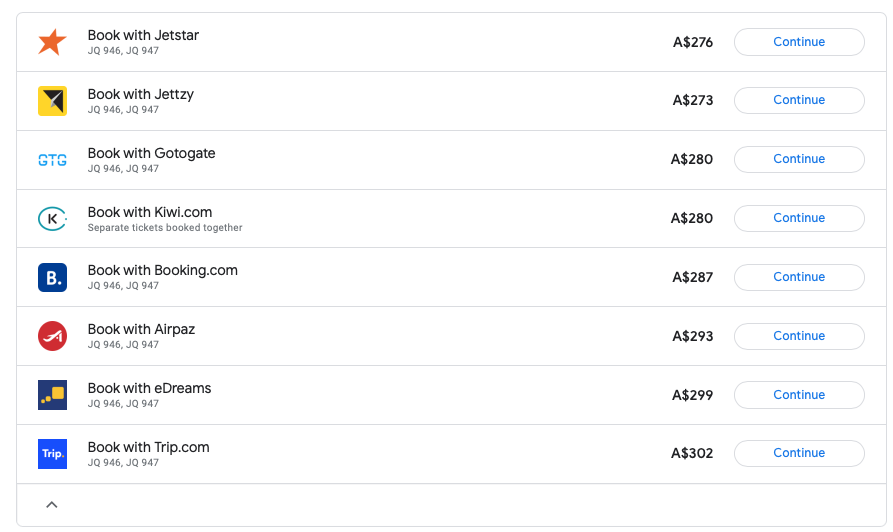Click the 'Book with Kiwi.com' text
893x532 pixels.
pos(150,212)
